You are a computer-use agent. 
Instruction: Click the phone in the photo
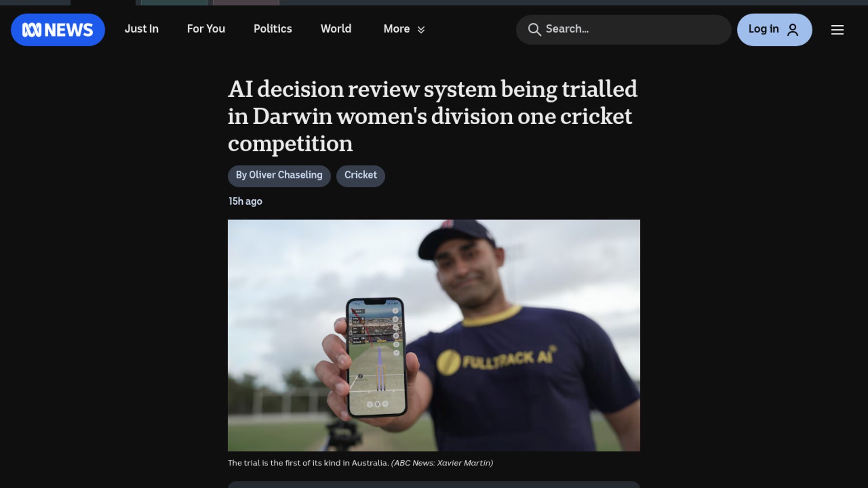click(376, 357)
